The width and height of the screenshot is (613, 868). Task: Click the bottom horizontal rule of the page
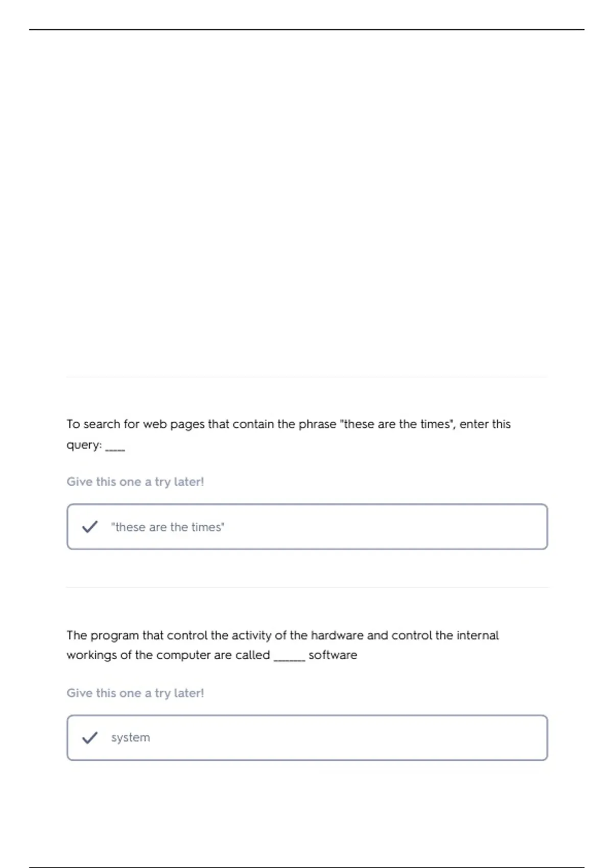pos(306,867)
